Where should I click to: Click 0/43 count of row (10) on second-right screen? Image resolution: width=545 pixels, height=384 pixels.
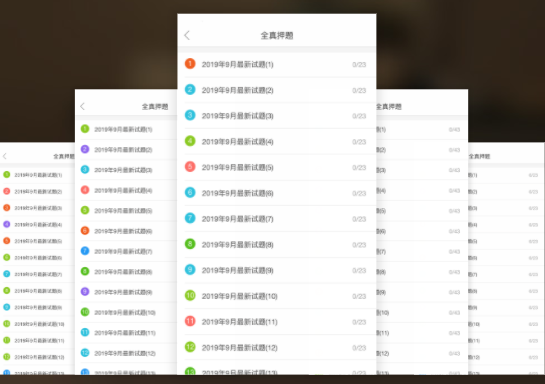pos(454,313)
